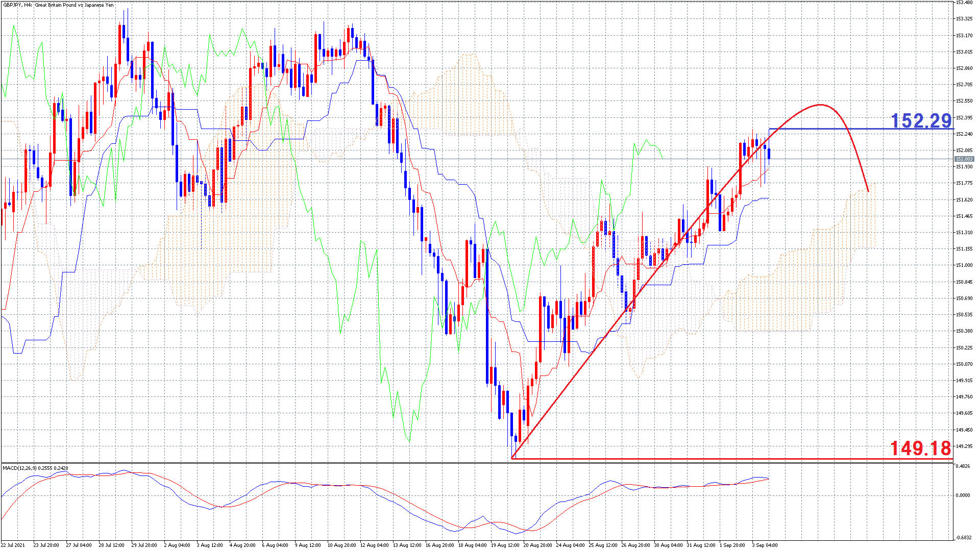Image resolution: width=980 pixels, height=551 pixels.
Task: Click the 22 Jul 2021 date label
Action: [x=13, y=545]
